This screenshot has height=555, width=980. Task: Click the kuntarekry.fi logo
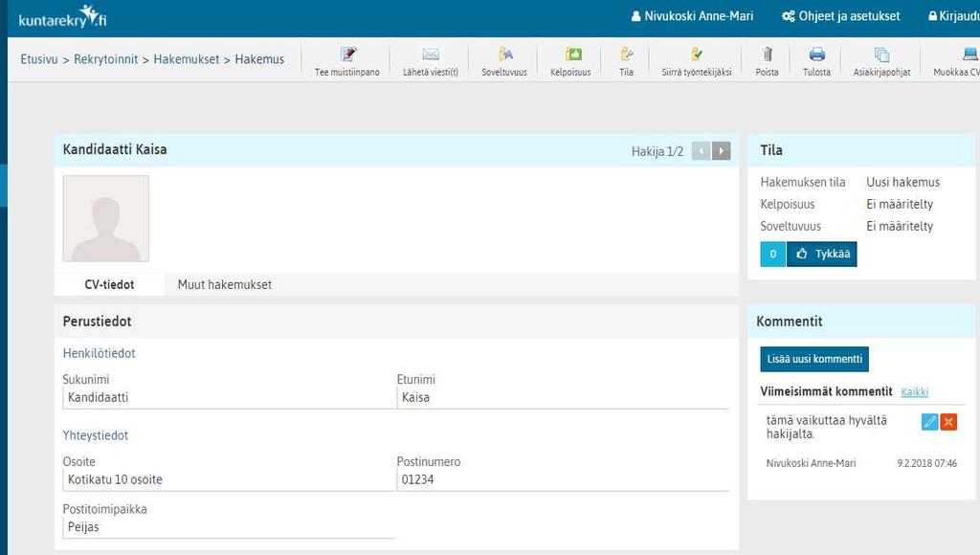62,17
